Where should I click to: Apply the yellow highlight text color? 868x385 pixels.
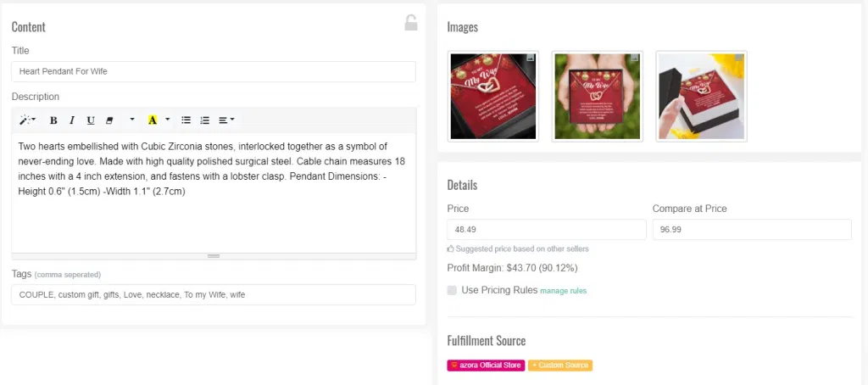(153, 120)
